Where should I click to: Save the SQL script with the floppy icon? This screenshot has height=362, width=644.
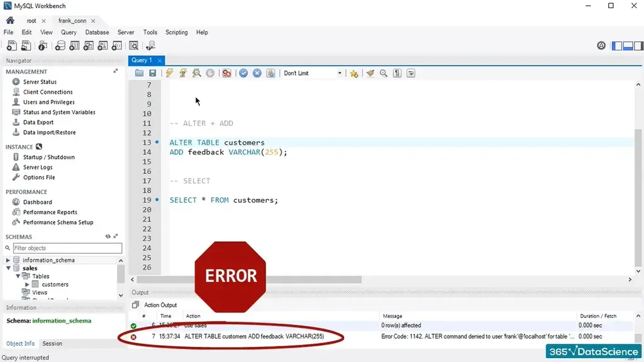coord(152,73)
